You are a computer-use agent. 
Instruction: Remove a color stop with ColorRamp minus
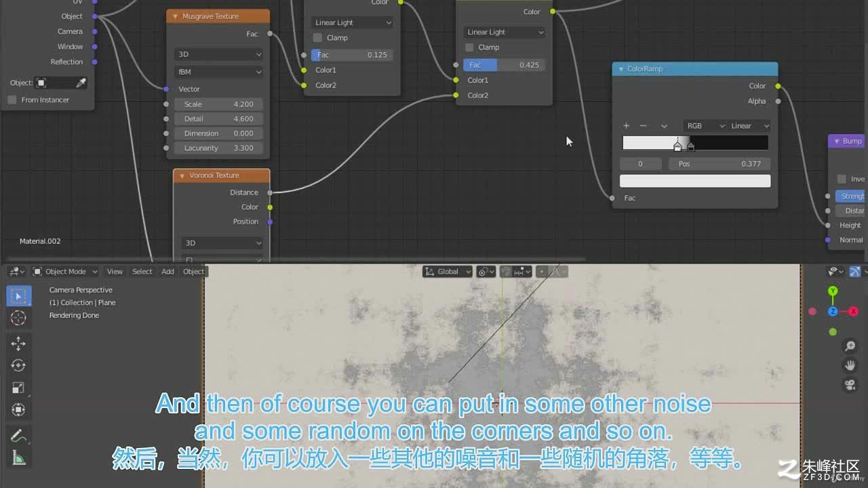coord(644,125)
